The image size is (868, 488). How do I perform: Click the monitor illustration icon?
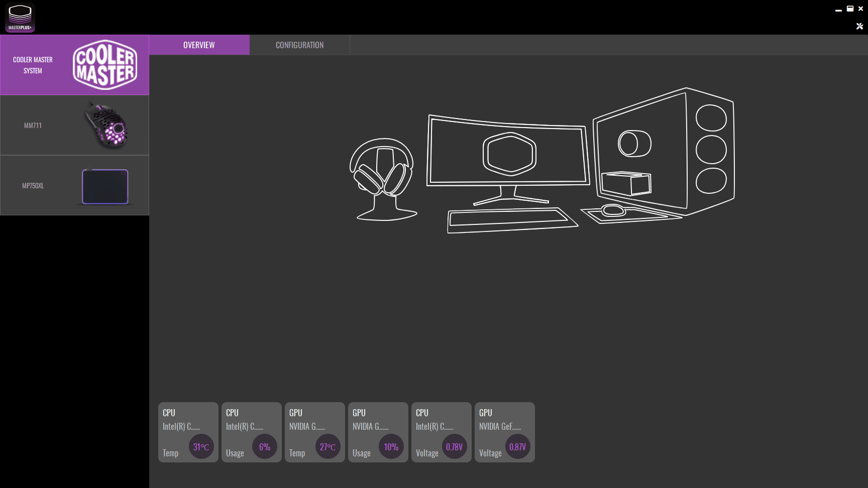point(508,160)
